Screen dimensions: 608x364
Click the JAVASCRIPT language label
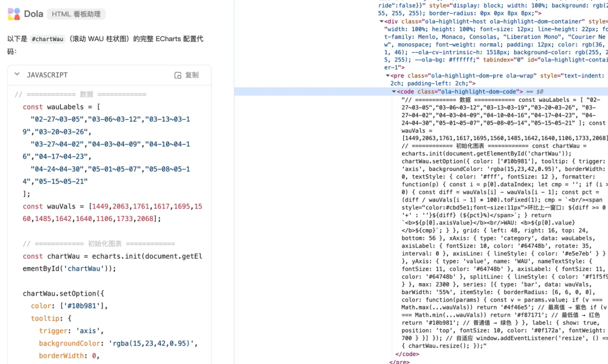click(x=47, y=75)
